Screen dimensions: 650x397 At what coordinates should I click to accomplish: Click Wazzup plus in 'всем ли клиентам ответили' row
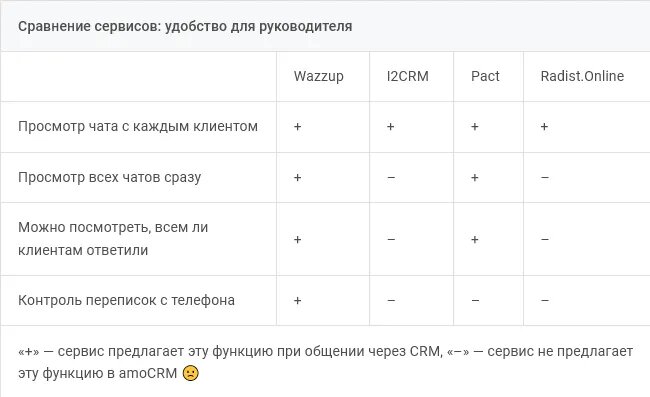297,240
